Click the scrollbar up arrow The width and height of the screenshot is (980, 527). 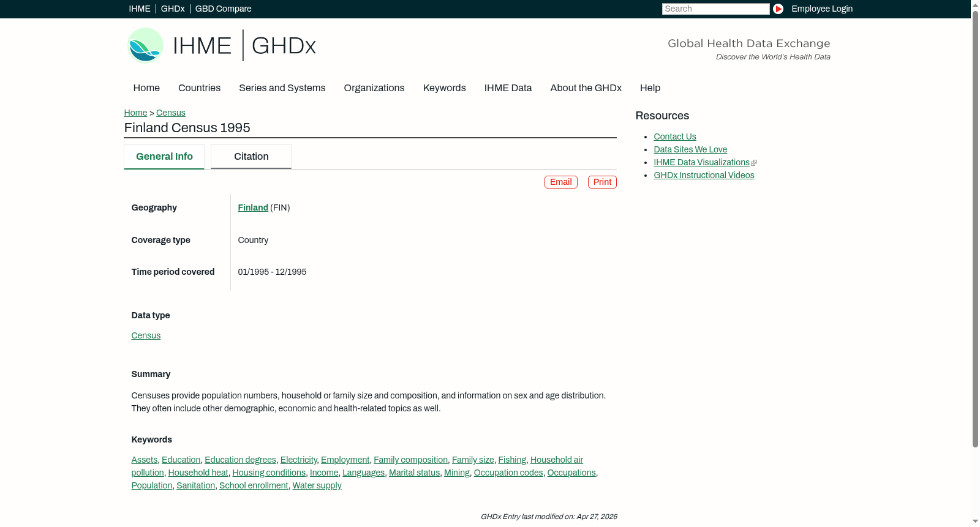tap(975, 4)
